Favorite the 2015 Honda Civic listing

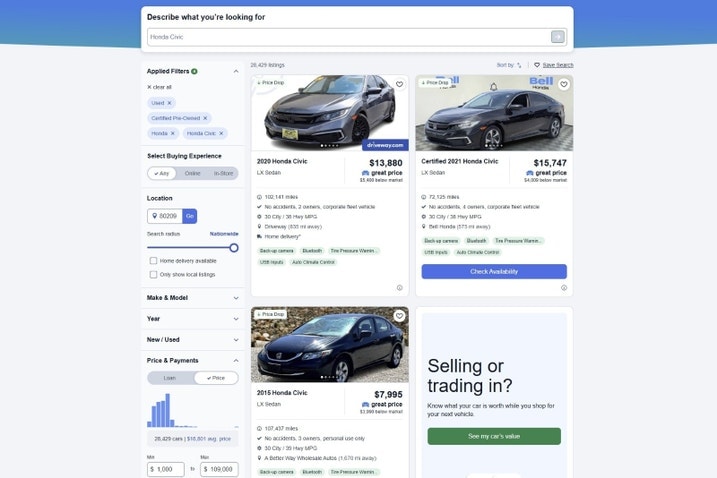tap(399, 316)
